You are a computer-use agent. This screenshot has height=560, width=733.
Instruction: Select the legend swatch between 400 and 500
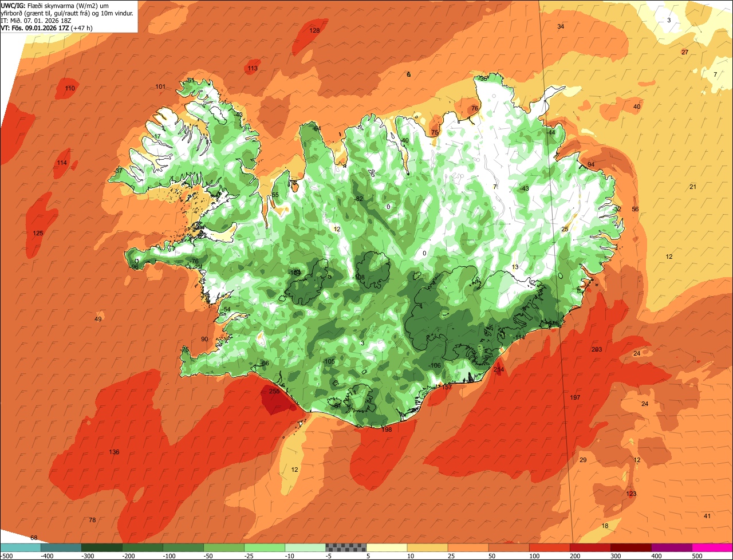(671, 547)
